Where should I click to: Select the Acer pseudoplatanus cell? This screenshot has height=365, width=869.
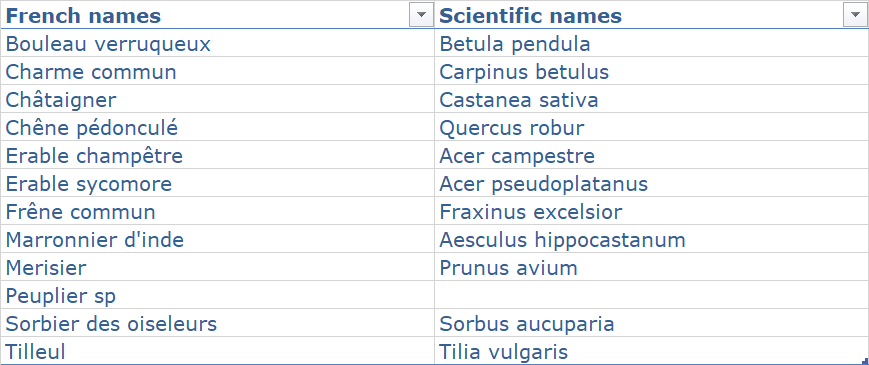click(652, 183)
